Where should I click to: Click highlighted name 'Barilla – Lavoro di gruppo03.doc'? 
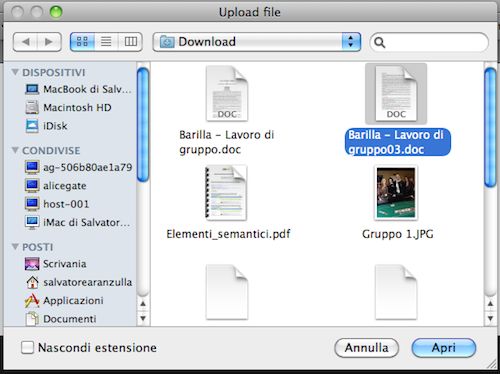click(397, 142)
